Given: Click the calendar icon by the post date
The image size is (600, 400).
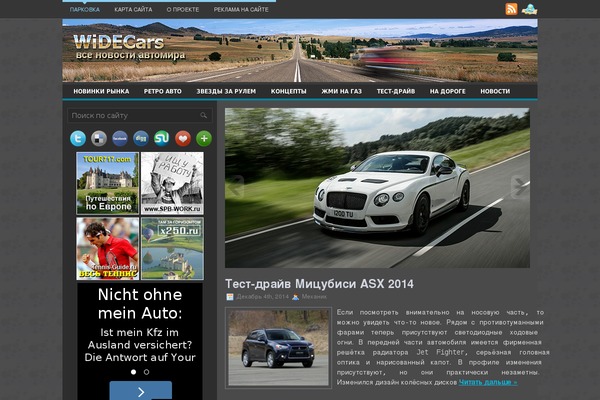Looking at the screenshot, I should click(x=230, y=297).
